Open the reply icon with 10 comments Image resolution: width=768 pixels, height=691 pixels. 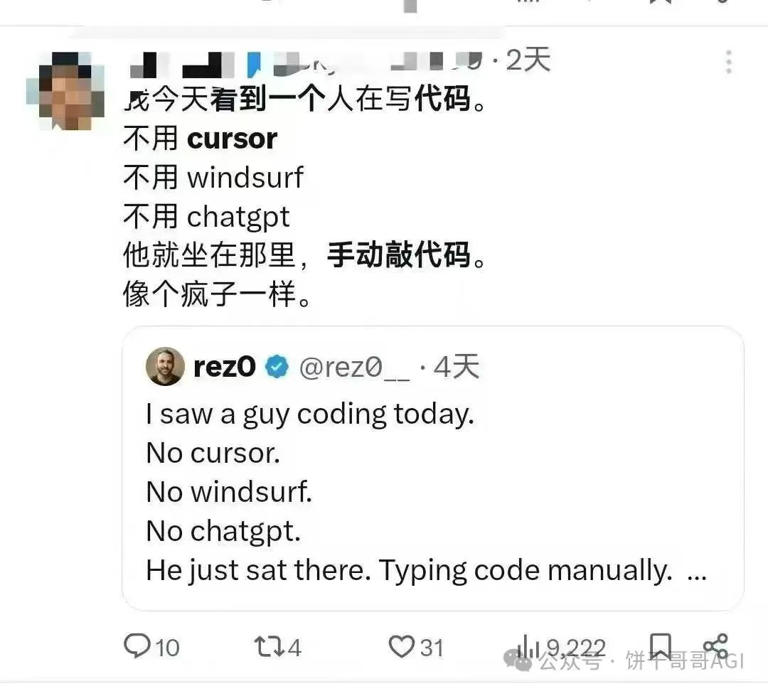pos(138,646)
